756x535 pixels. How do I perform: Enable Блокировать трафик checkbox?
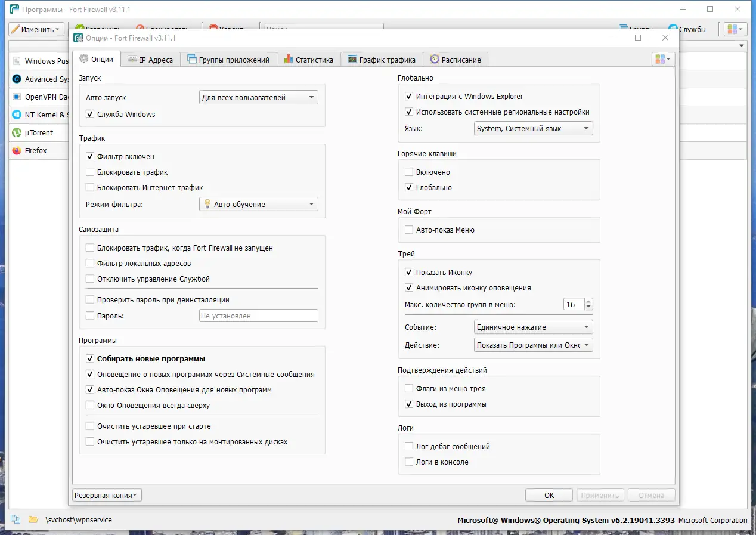tap(90, 172)
